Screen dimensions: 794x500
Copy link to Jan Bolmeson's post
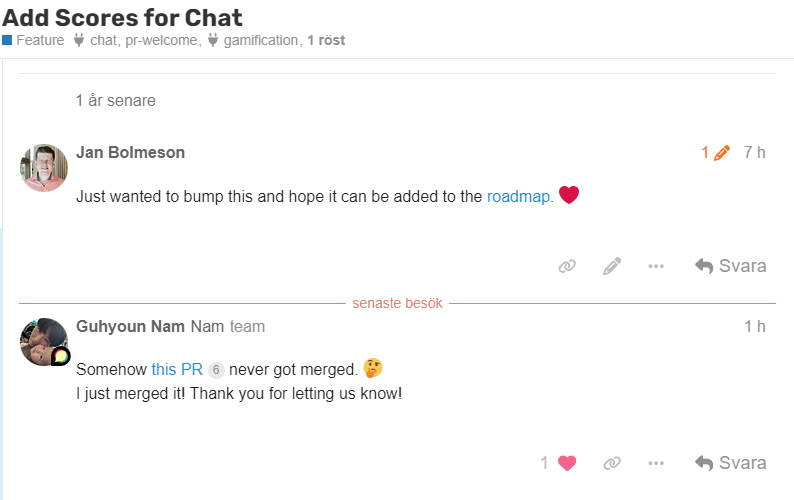click(567, 266)
